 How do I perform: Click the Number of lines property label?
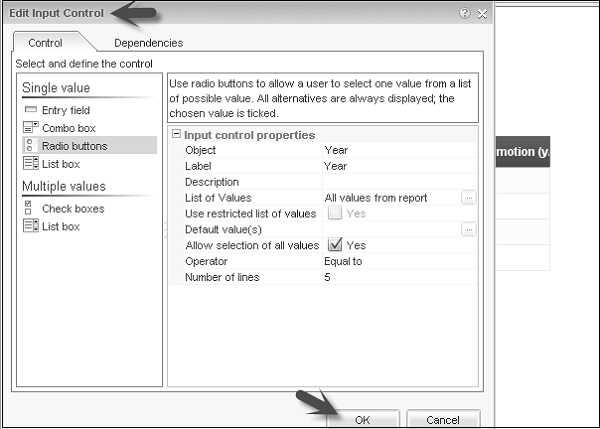click(x=222, y=277)
